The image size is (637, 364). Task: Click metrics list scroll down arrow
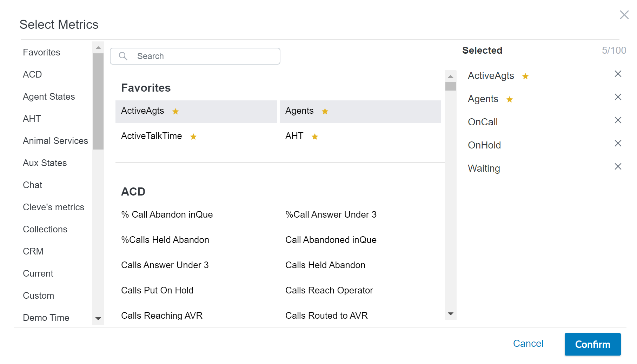click(x=451, y=314)
